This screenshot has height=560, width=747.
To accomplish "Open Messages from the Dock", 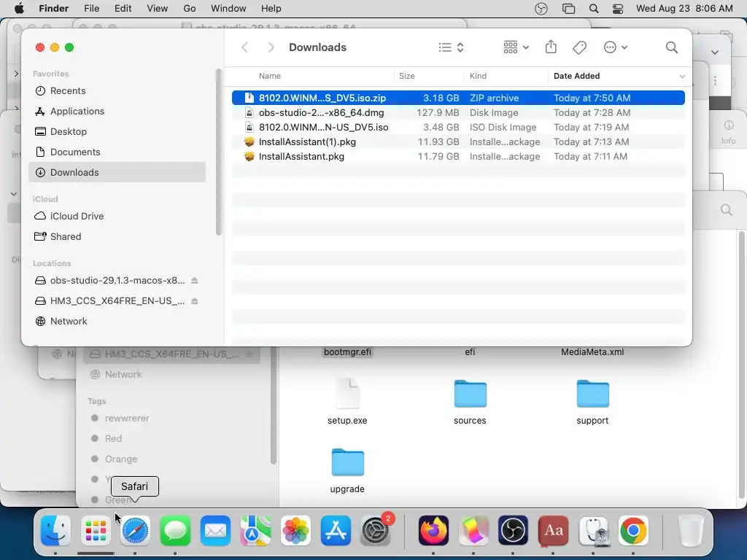I will click(175, 531).
